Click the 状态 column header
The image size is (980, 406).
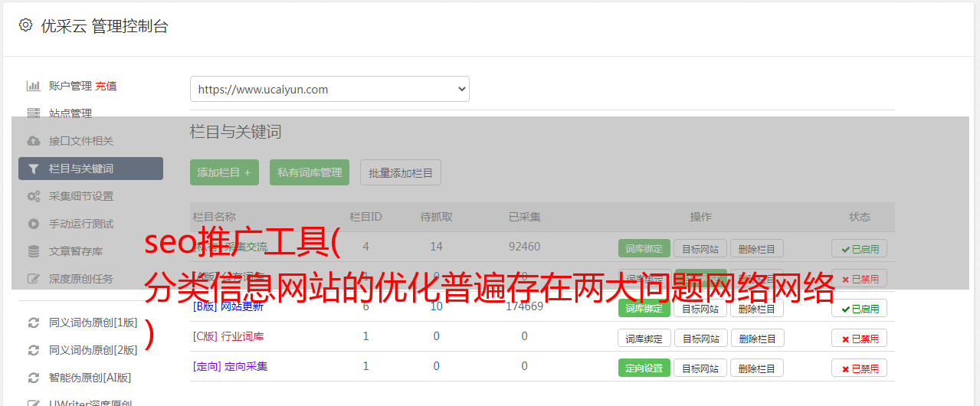coord(859,217)
